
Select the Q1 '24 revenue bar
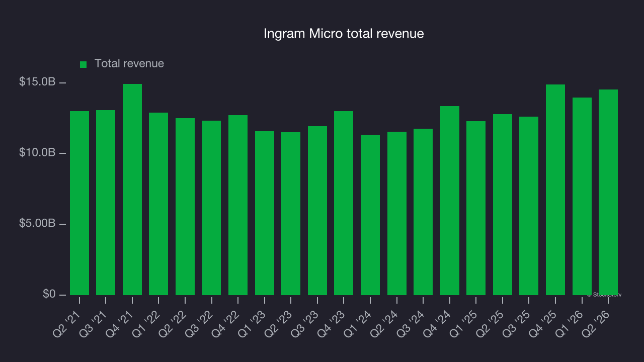(x=370, y=215)
